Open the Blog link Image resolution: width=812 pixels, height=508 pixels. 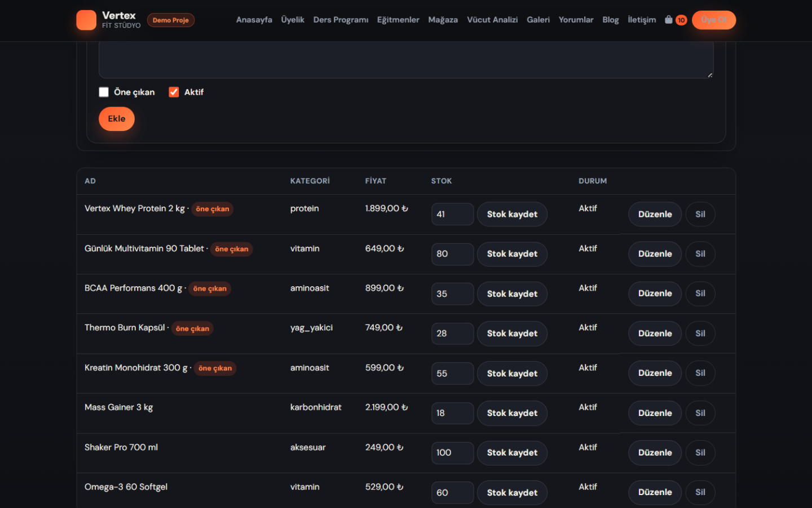pos(610,20)
